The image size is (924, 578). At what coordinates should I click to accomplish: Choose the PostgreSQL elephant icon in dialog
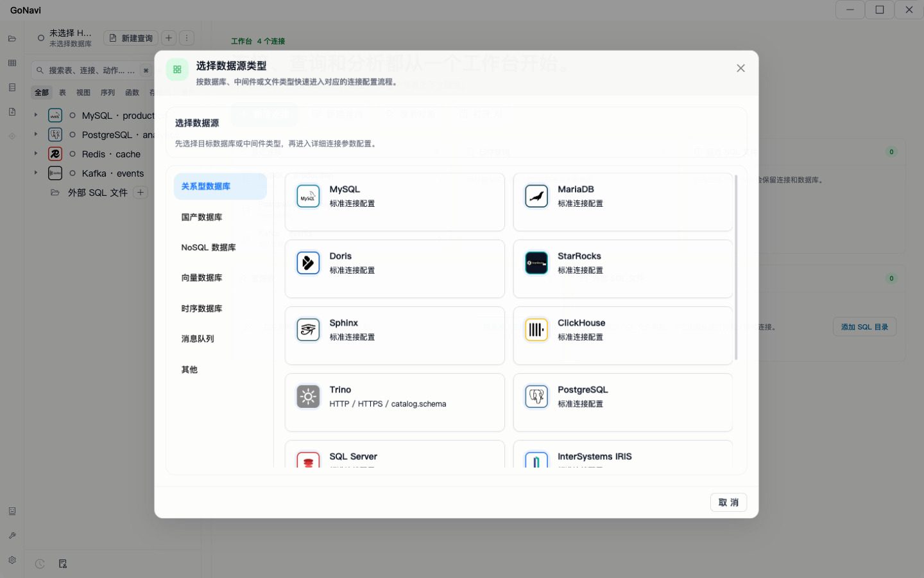click(x=536, y=396)
